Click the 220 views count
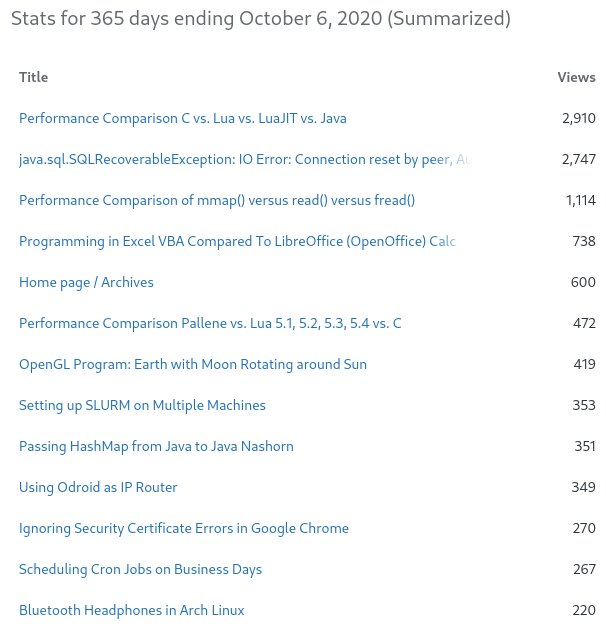606x626 pixels. [584, 611]
